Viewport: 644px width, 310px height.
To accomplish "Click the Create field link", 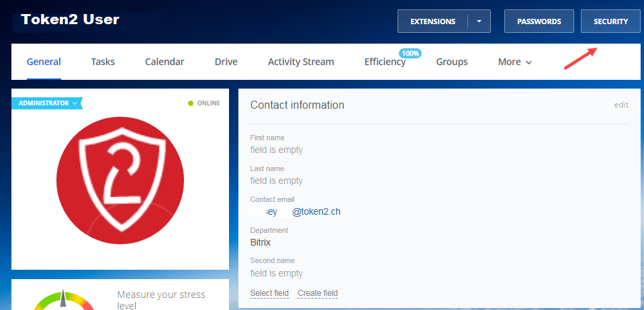I will coord(318,293).
